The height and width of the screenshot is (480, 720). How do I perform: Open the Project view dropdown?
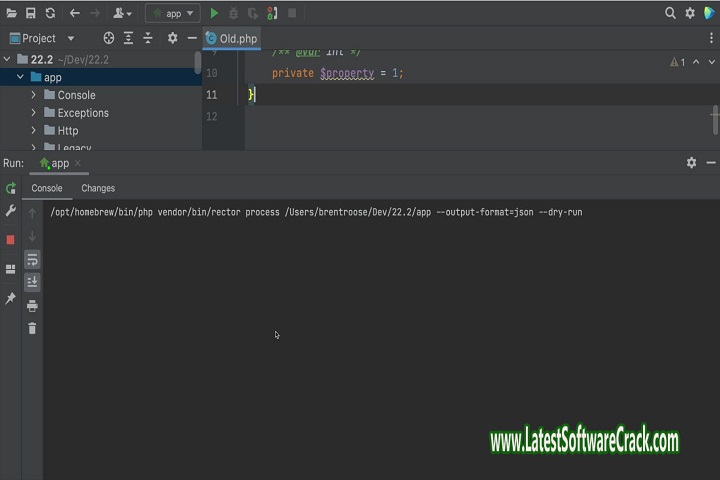(42, 38)
